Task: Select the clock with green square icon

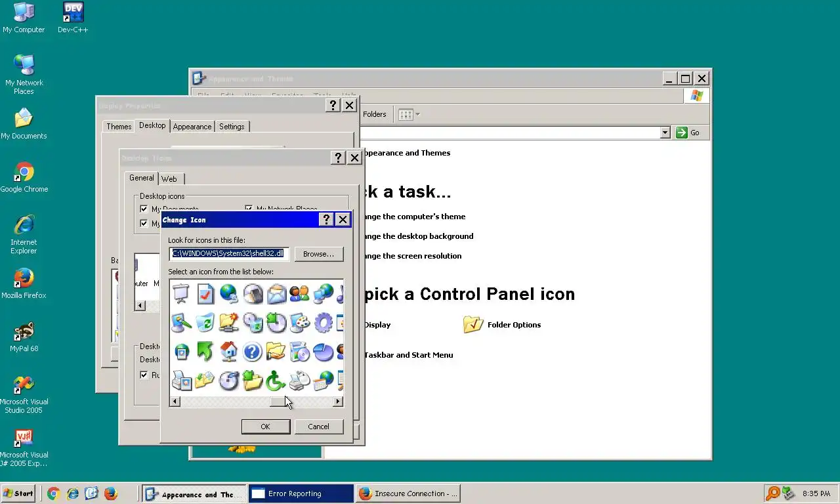Action: click(276, 322)
